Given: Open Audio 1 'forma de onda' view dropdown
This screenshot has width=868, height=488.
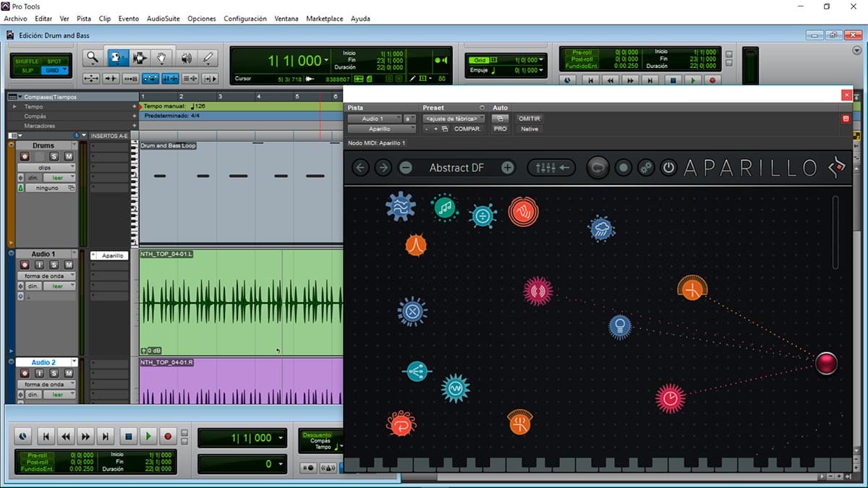Looking at the screenshot, I should coord(45,275).
